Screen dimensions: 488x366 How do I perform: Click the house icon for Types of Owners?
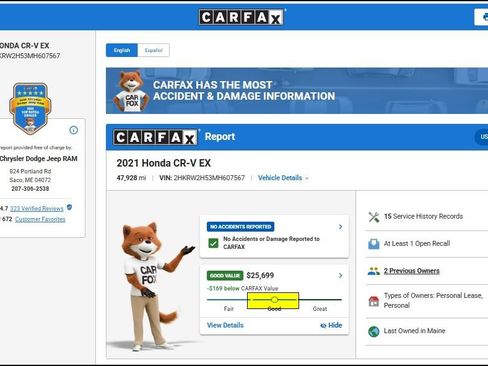[374, 301]
